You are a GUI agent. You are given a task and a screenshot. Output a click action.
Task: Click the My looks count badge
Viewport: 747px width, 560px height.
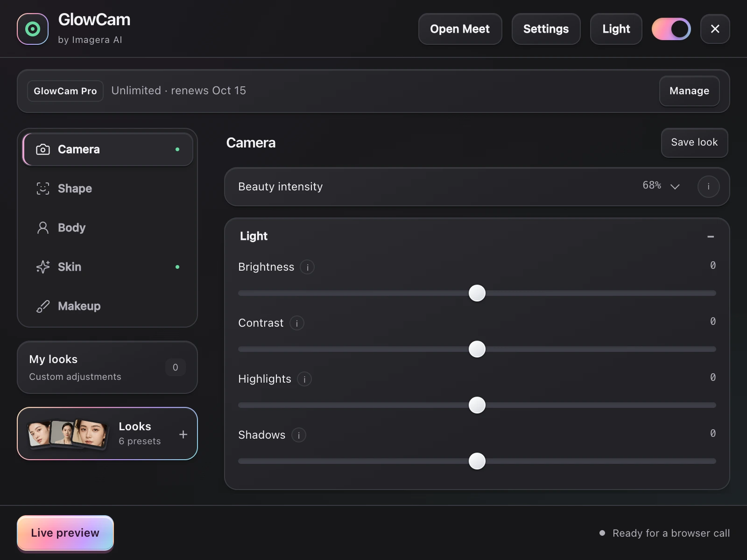tap(176, 367)
